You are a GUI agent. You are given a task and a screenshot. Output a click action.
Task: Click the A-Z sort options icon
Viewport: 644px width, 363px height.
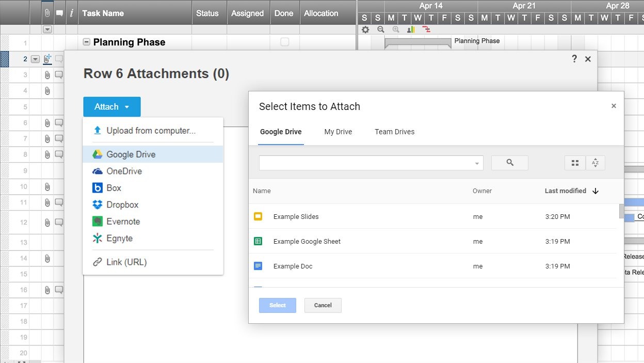(x=595, y=163)
